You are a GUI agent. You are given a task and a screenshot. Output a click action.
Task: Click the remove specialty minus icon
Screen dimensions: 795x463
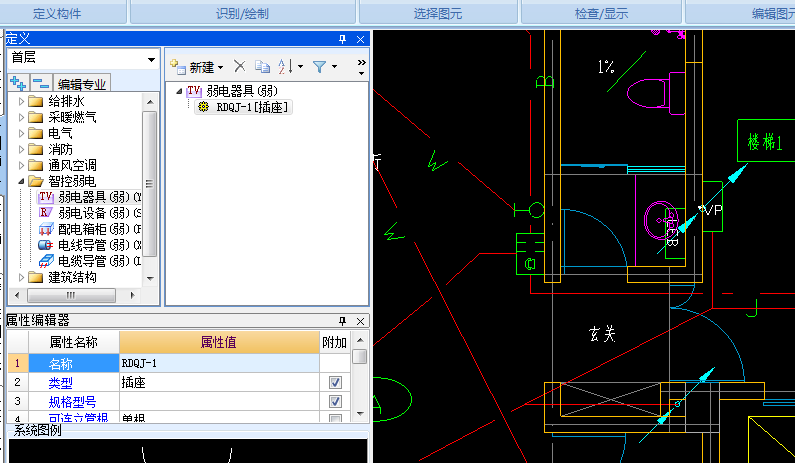coord(41,83)
